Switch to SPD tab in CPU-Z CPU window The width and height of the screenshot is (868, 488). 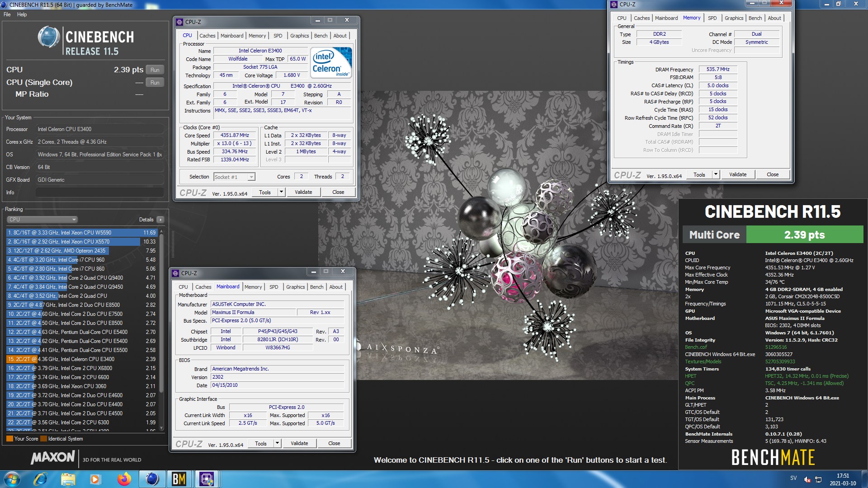click(278, 36)
